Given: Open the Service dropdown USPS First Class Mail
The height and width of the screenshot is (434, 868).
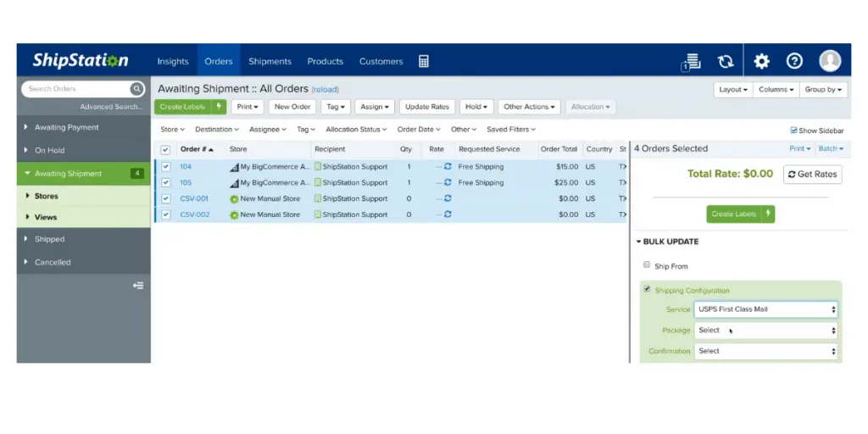Looking at the screenshot, I should (765, 309).
